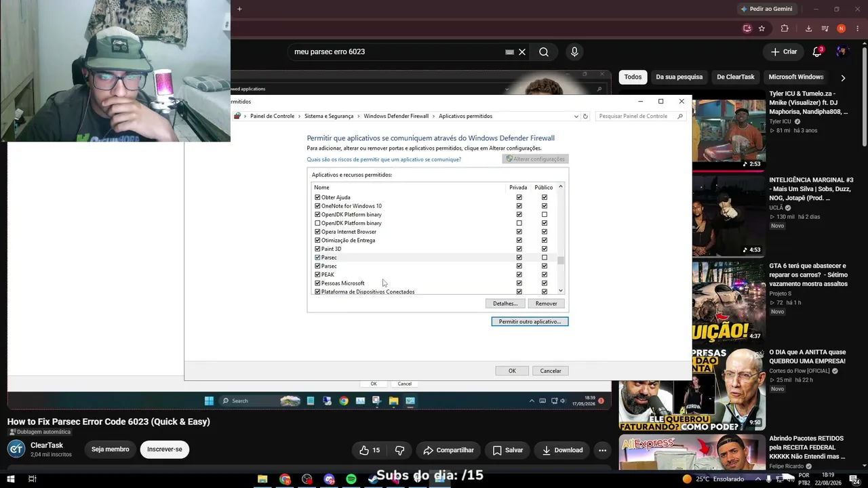Save video with Salvar button

(508, 450)
